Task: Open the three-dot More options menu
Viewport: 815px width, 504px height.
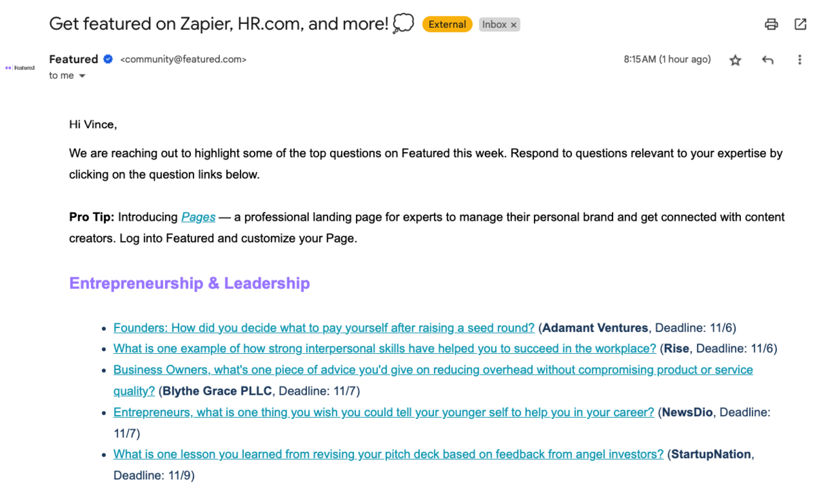Action: (x=799, y=60)
